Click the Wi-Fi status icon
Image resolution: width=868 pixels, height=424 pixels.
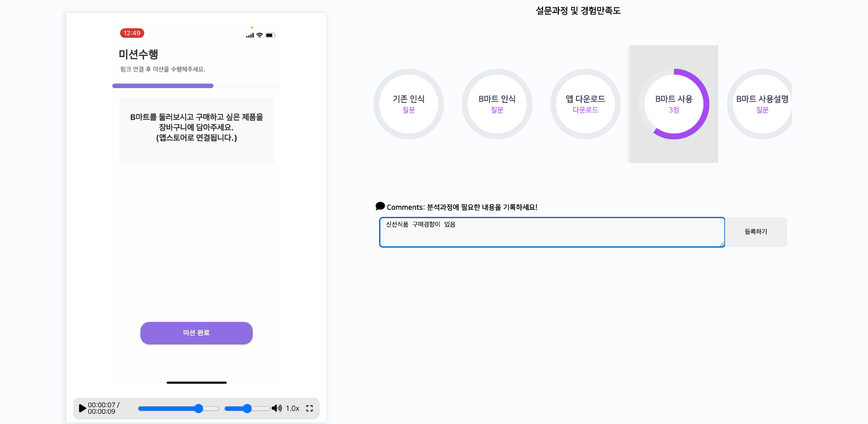(x=259, y=35)
